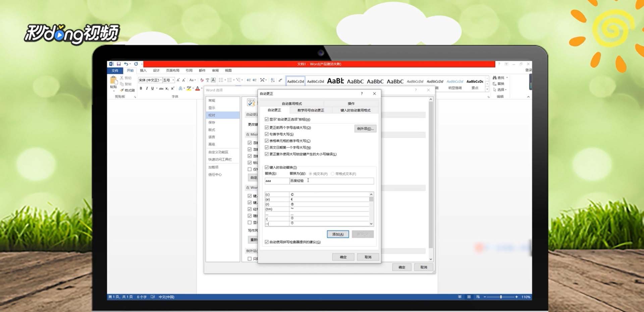The height and width of the screenshot is (312, 644).
Task: Open the font size dropdown (五号)
Action: (x=173, y=80)
